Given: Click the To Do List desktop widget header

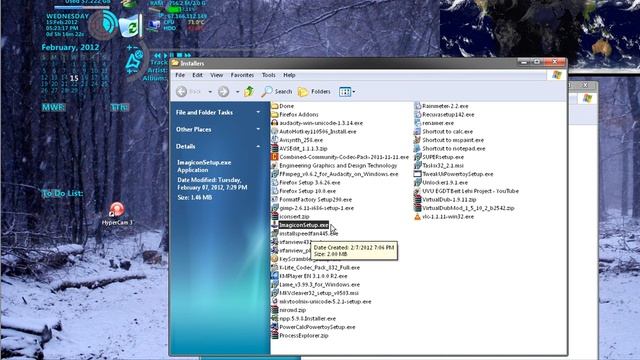Looking at the screenshot, I should point(62,193).
